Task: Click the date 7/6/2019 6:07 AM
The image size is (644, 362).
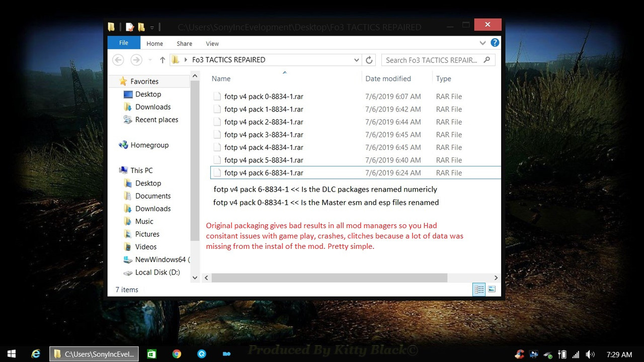Action: click(x=393, y=97)
